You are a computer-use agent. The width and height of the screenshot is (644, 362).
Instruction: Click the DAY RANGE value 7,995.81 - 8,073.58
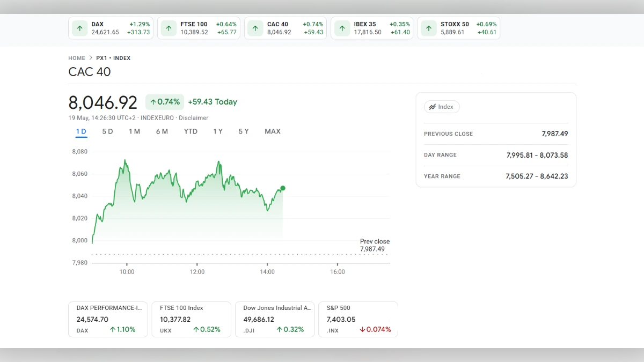tap(537, 155)
